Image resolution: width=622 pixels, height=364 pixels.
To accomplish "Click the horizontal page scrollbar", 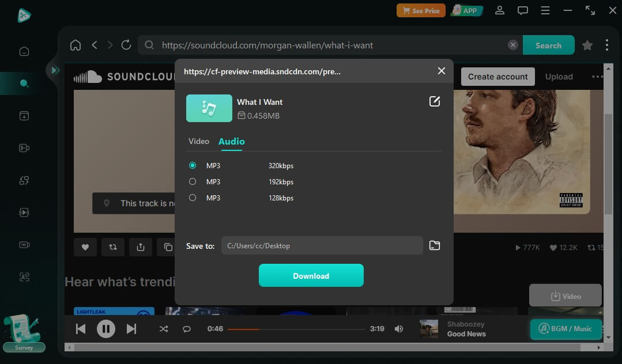I will click(x=327, y=347).
